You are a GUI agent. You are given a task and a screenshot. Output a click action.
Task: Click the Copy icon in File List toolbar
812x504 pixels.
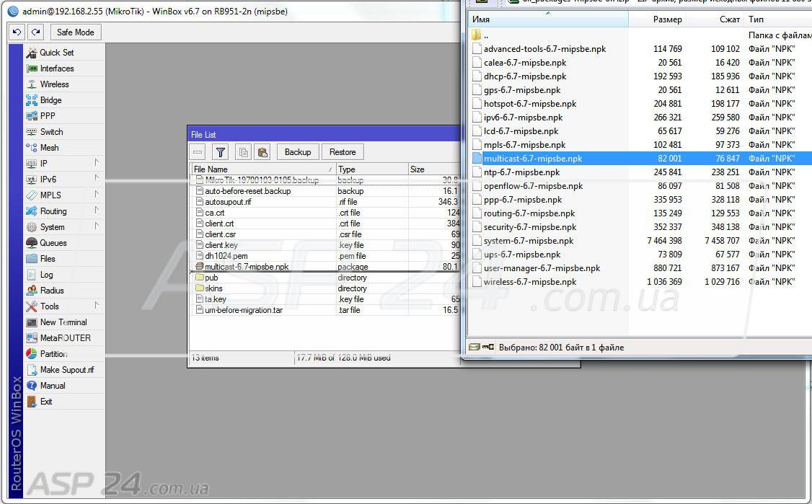243,152
